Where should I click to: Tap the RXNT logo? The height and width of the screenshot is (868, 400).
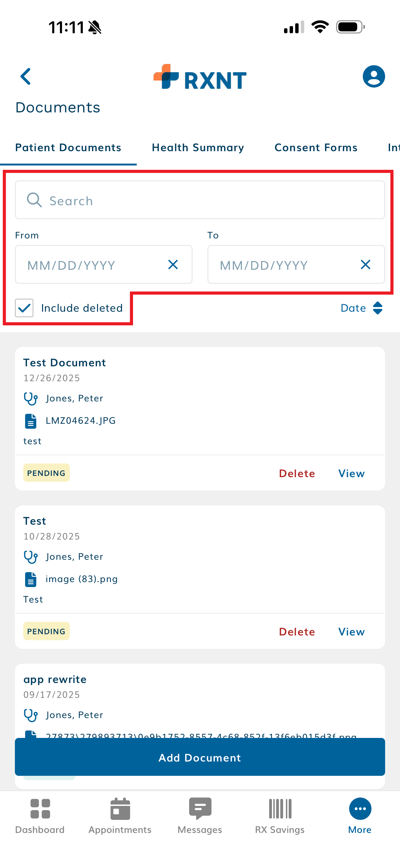[x=200, y=77]
